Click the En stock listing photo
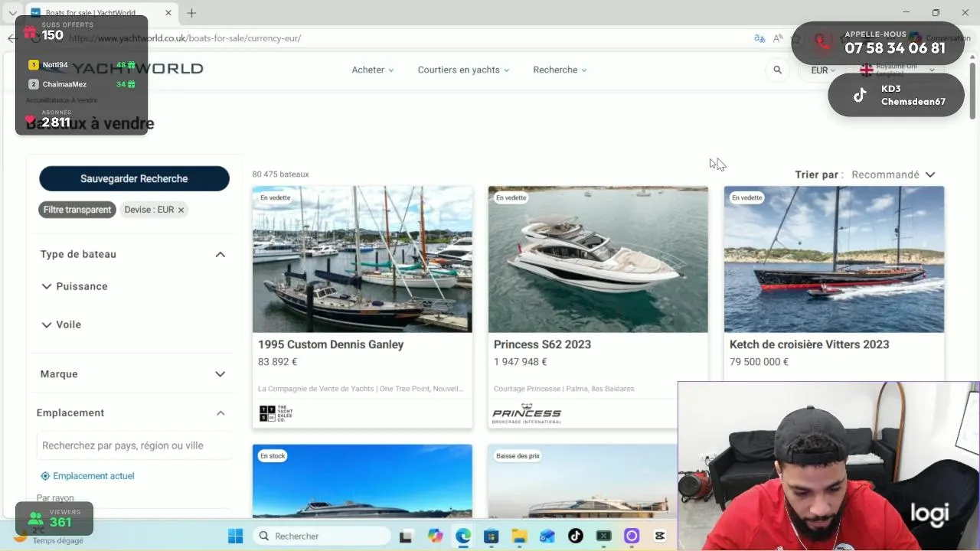 tap(362, 481)
